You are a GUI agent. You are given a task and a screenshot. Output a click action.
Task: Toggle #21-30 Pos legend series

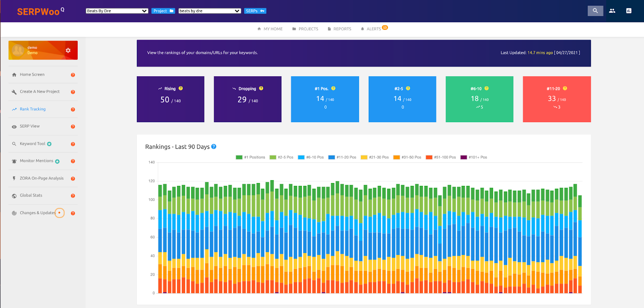375,157
